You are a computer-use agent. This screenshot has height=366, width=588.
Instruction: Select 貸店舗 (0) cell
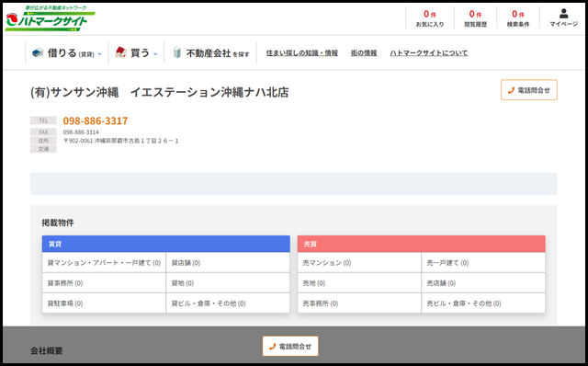point(228,263)
